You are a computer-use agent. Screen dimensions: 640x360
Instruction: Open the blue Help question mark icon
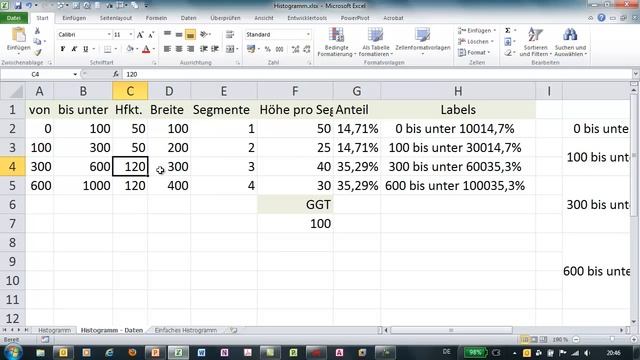(601, 18)
